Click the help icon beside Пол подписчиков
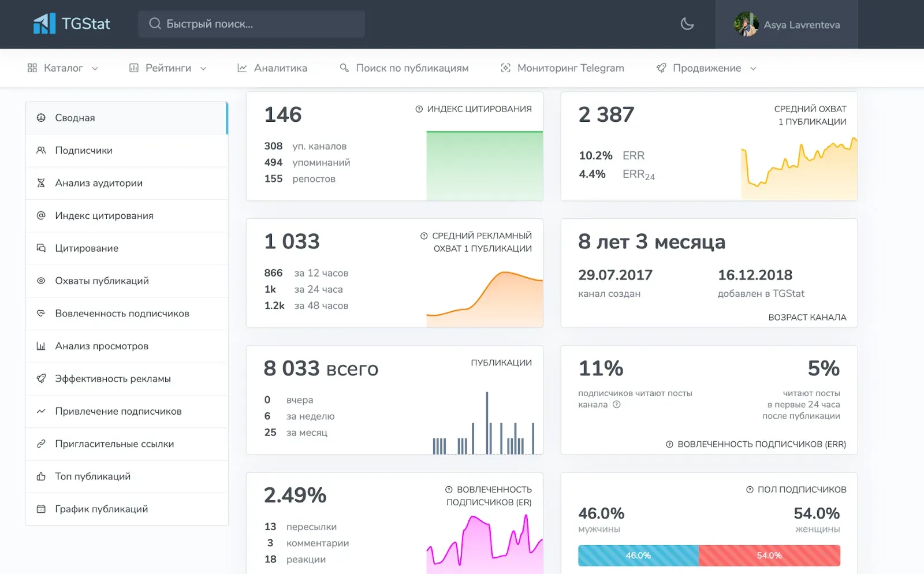This screenshot has height=574, width=924. point(750,490)
